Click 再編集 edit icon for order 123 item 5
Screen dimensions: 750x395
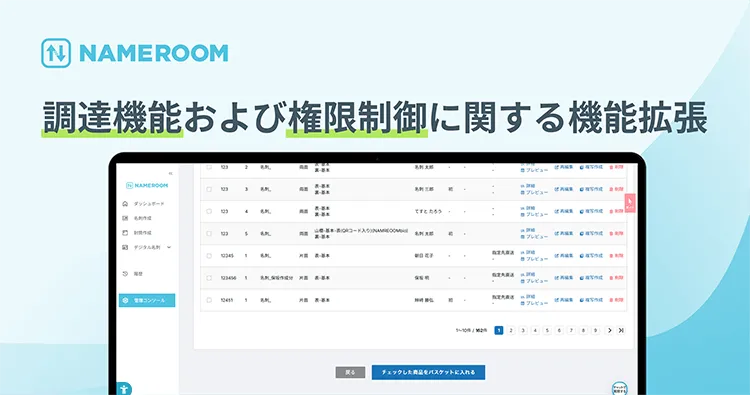557,234
